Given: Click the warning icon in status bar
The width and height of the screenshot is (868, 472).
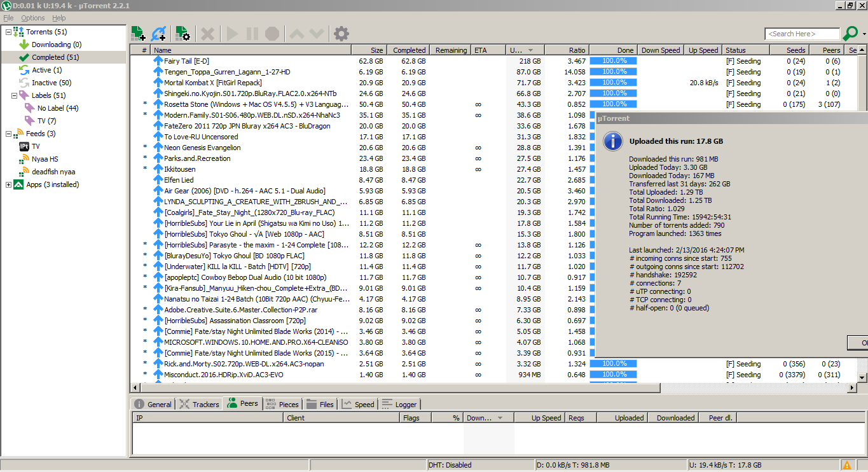Looking at the screenshot, I should pos(847,465).
